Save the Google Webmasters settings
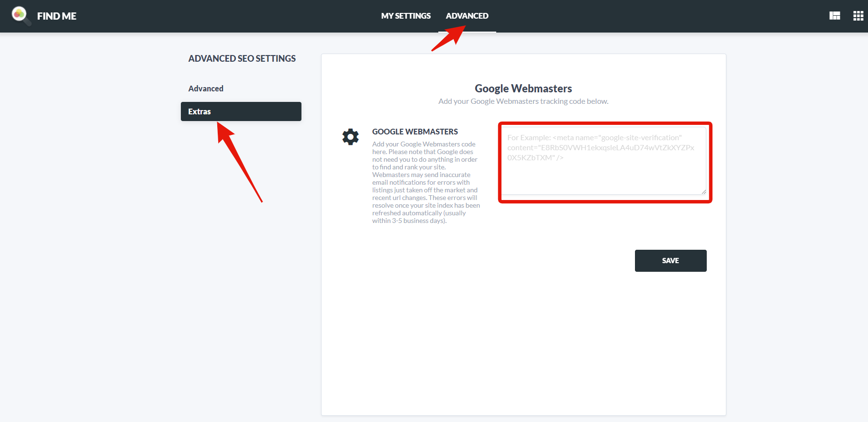This screenshot has width=868, height=422. (670, 261)
